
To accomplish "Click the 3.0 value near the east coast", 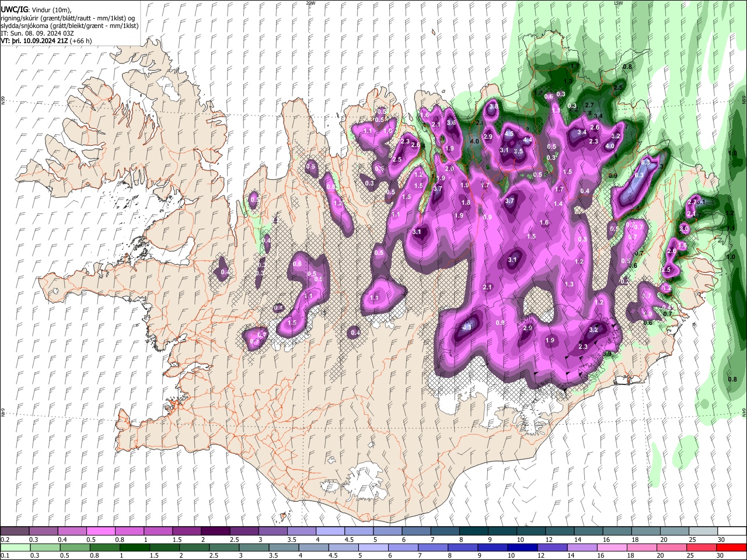I will click(x=685, y=230).
